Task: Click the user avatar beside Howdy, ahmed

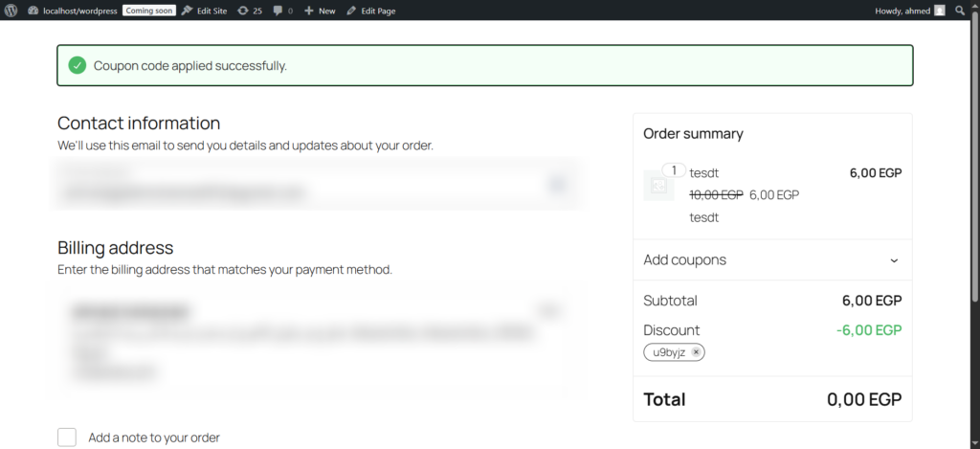Action: pyautogui.click(x=940, y=11)
